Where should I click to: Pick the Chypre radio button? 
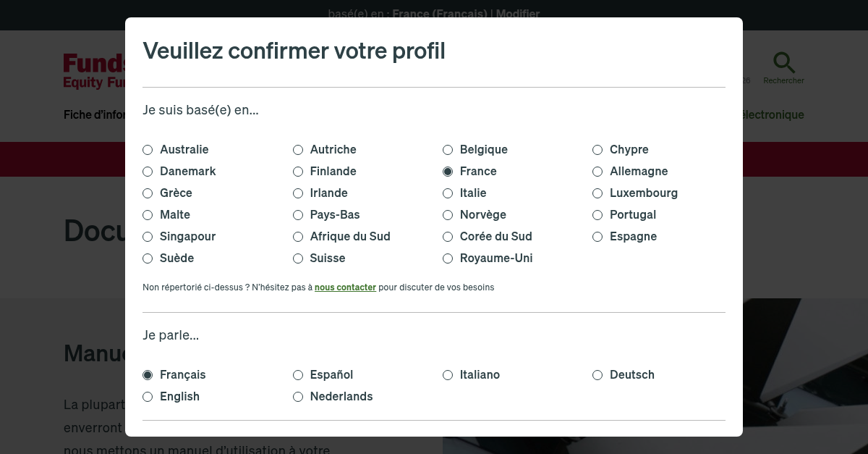click(597, 150)
